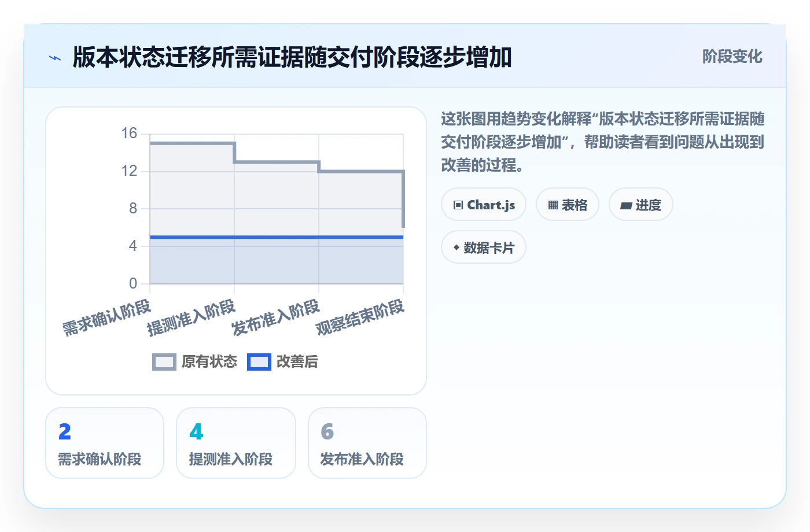The height and width of the screenshot is (532, 810).
Task: Click the description paragraph starting with 这张图用趋势变化
Action: (x=603, y=142)
